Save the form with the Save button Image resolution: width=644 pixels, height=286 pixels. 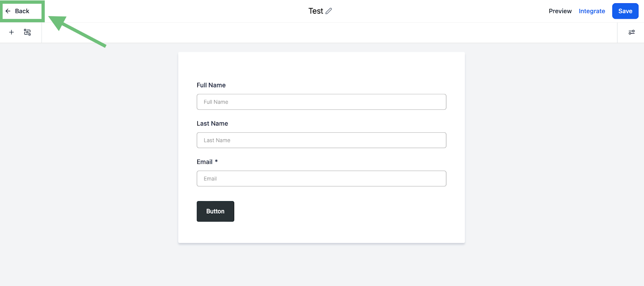click(625, 11)
